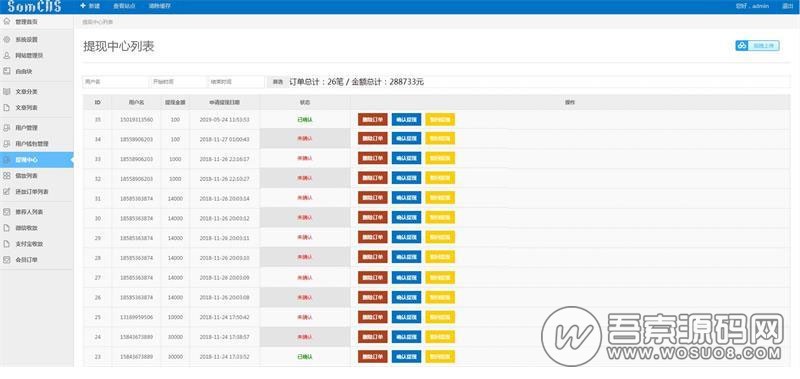Image resolution: width=800 pixels, height=379 pixels.
Task: Confirm withdrawal for order ID 34
Action: [x=406, y=138]
